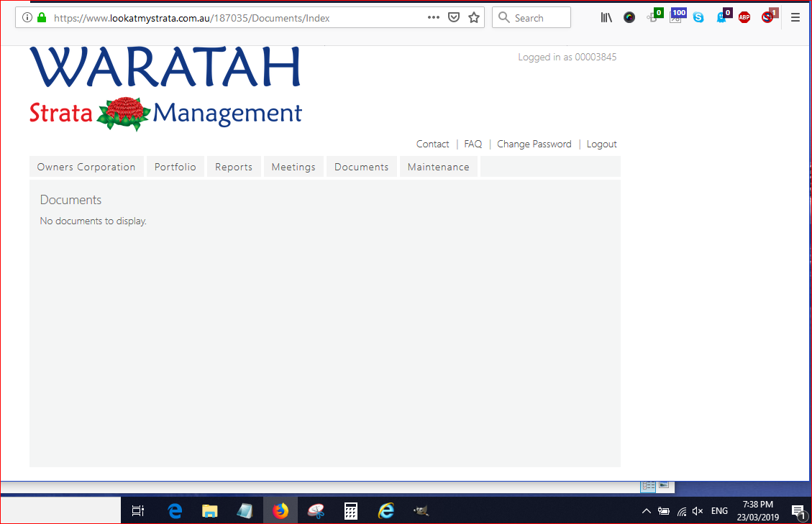Screen dimensions: 812x524
Task: Switch to Firefox on the taskbar
Action: (280, 511)
